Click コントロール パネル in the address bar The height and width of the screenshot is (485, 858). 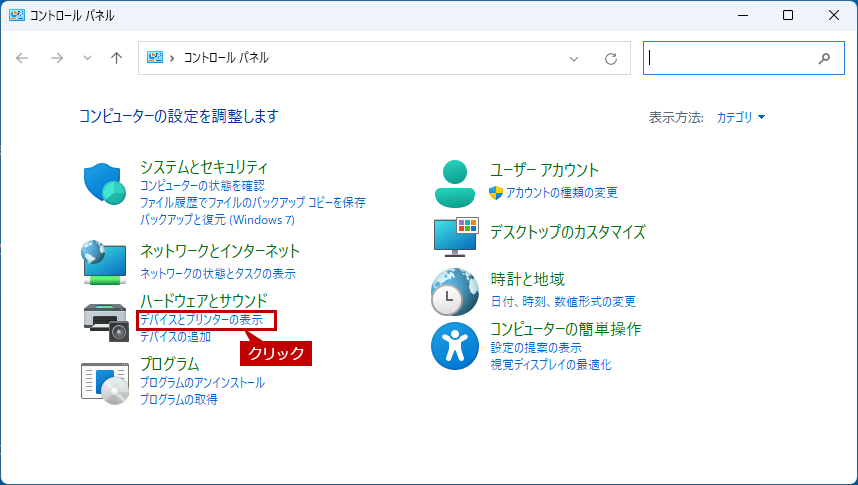(225, 57)
